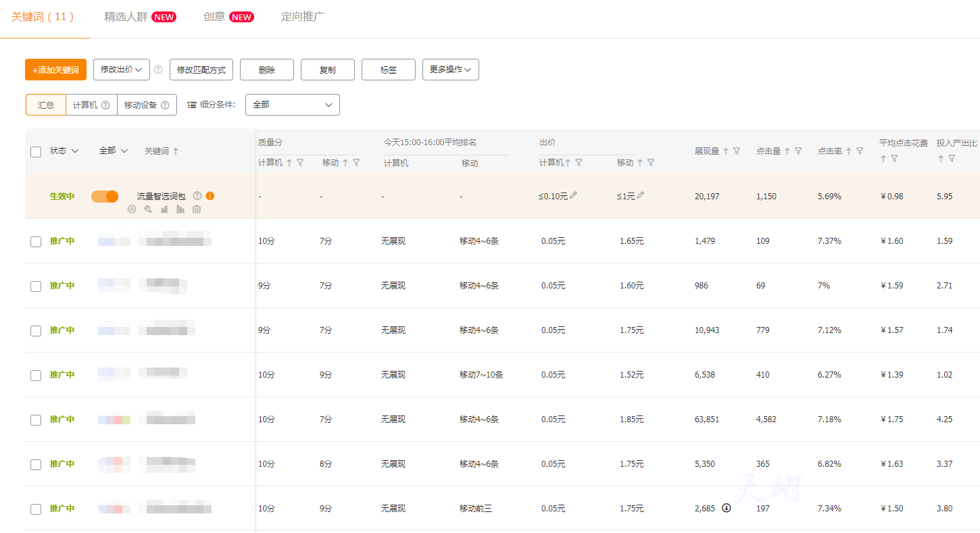Open 细分条件 全部 combo box
Viewport: 980px width, 533px height.
pos(293,105)
